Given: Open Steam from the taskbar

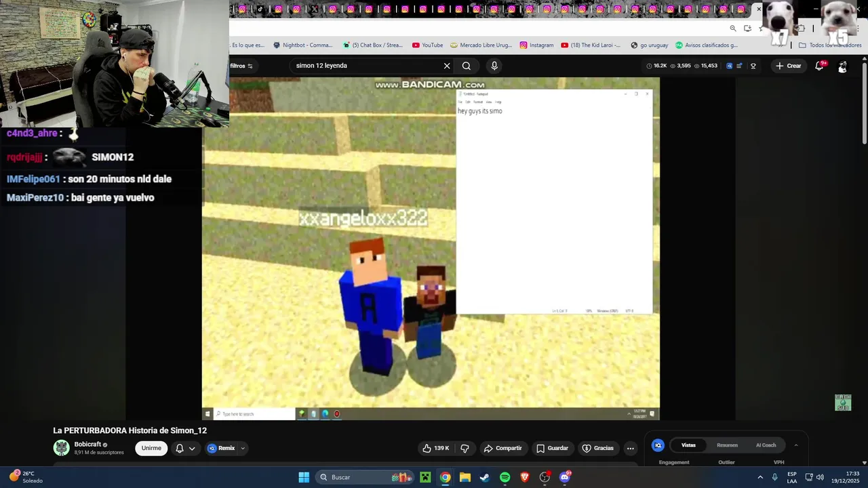Looking at the screenshot, I should pyautogui.click(x=485, y=477).
